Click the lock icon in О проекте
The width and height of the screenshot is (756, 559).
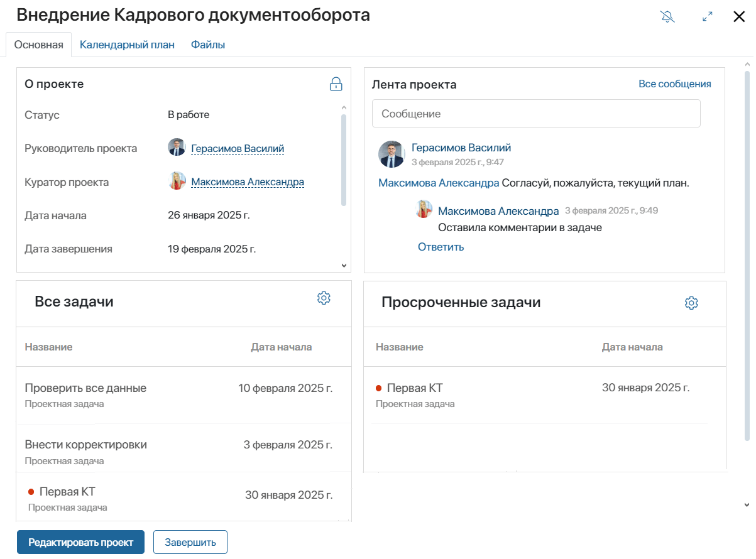pos(336,84)
